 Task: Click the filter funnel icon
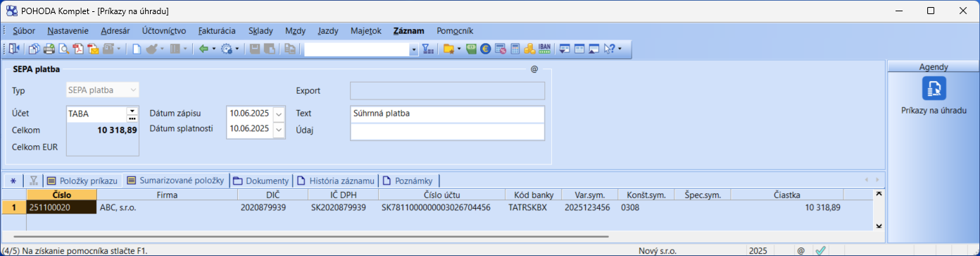tap(427, 49)
